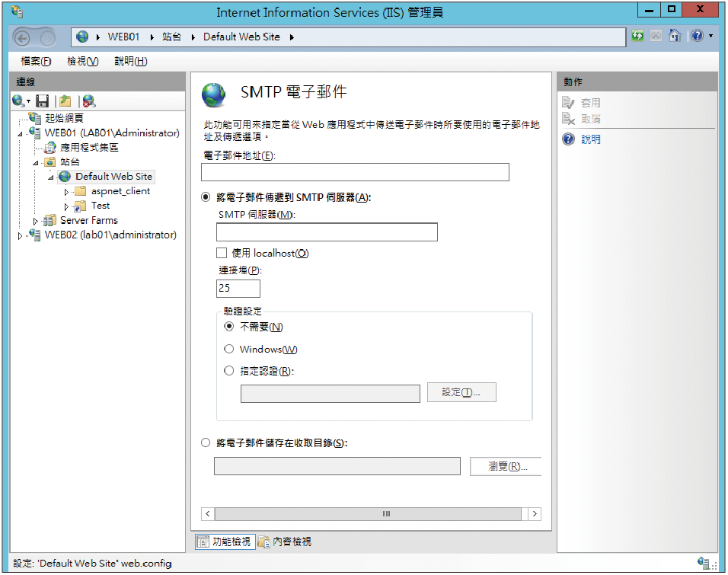Viewport: 728px width, 575px height.
Task: Open the 檢視(V) menu
Action: (82, 61)
